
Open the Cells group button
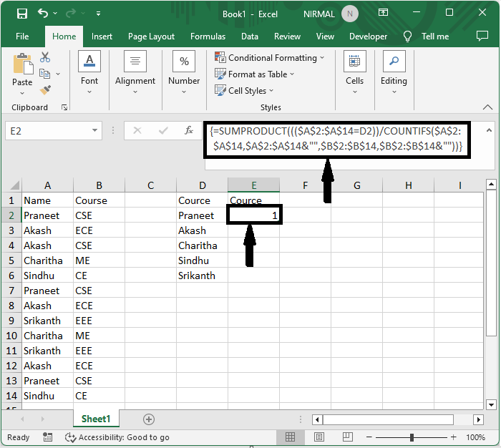354,72
